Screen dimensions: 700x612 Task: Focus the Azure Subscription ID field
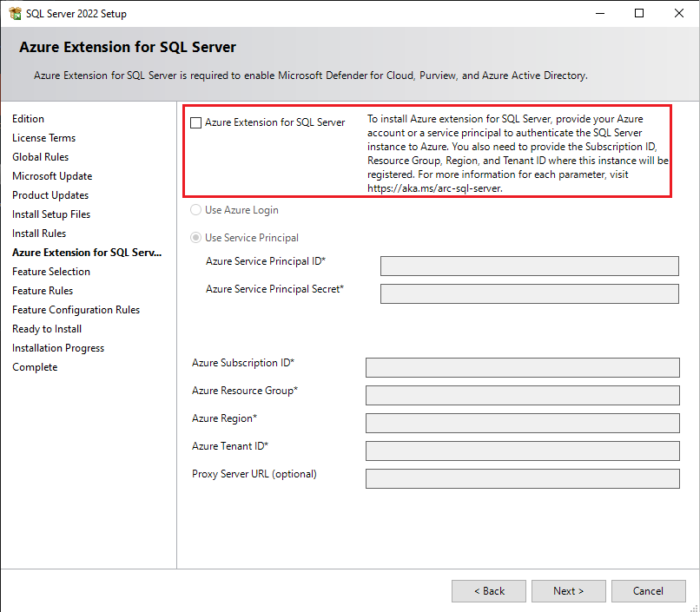pyautogui.click(x=522, y=367)
